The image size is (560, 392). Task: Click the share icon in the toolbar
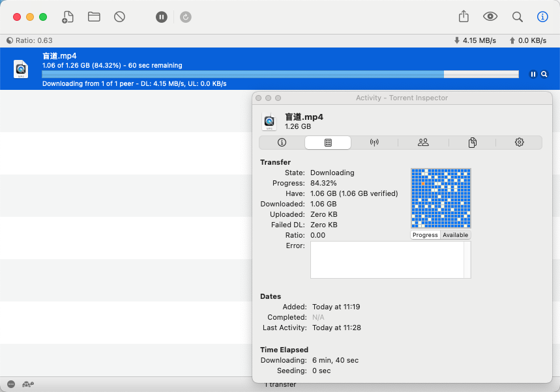pos(464,17)
